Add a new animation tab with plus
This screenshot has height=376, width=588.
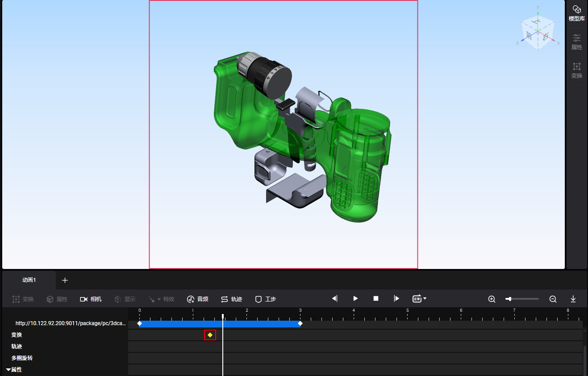tap(65, 280)
